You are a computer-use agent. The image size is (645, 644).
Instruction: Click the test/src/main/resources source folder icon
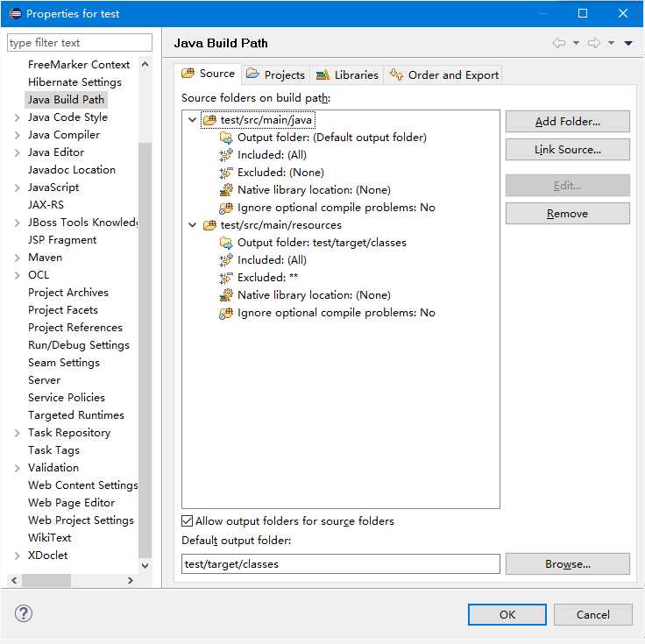209,225
